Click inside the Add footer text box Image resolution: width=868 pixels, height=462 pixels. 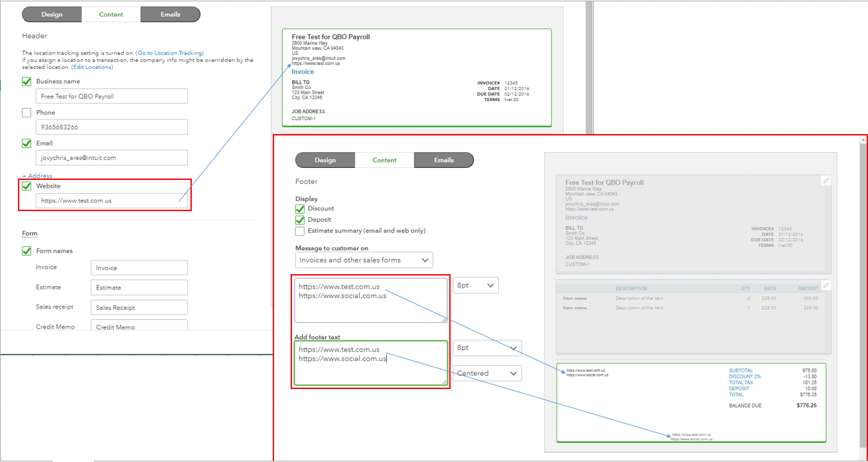tap(370, 363)
